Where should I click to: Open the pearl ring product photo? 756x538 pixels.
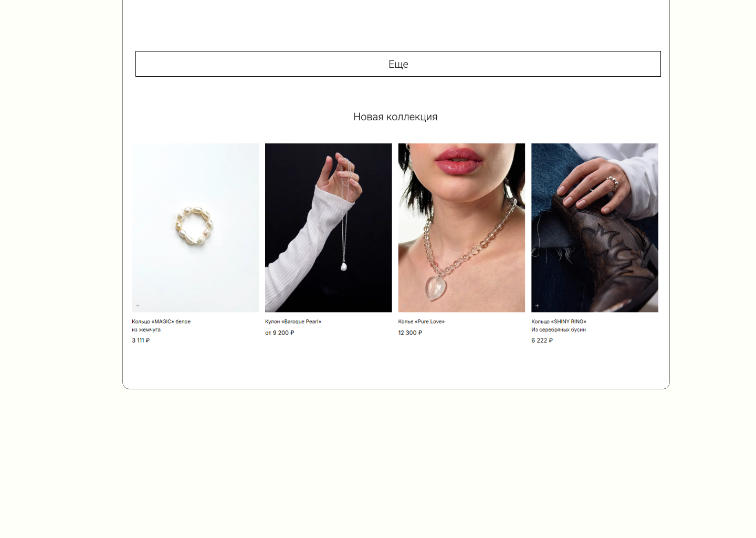195,227
